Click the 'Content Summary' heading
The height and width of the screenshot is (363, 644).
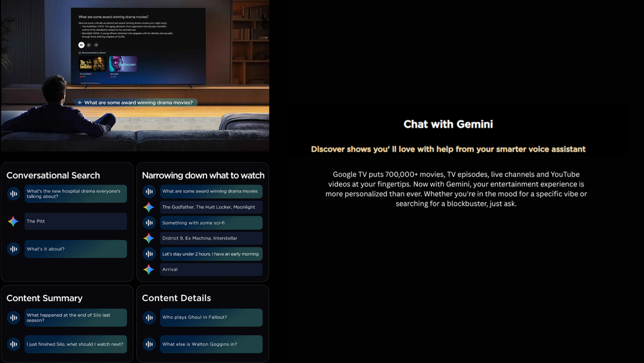pos(44,298)
